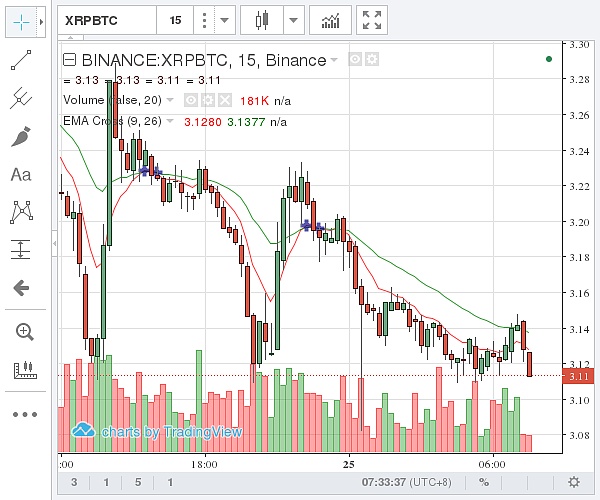Click EMA value 3.1280
The height and width of the screenshot is (500, 600).
(x=203, y=122)
